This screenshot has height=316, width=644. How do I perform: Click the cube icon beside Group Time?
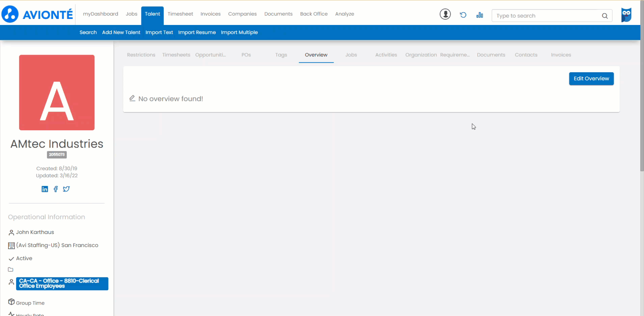(11, 301)
